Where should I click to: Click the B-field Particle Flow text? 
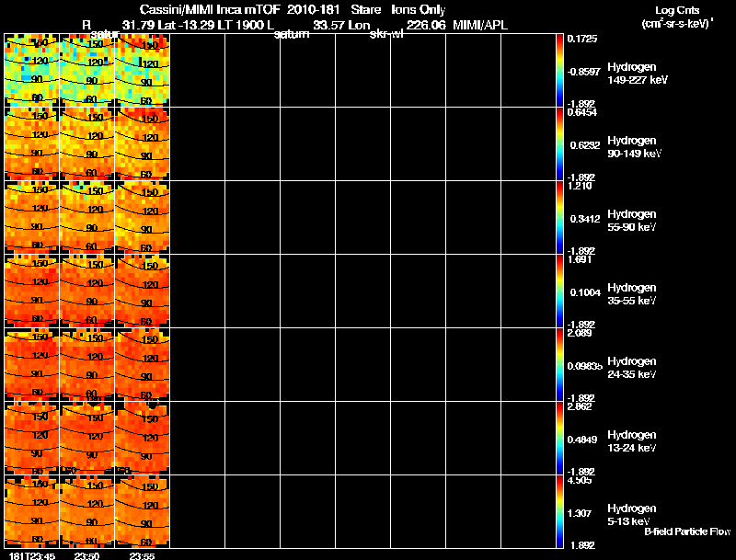(x=686, y=531)
